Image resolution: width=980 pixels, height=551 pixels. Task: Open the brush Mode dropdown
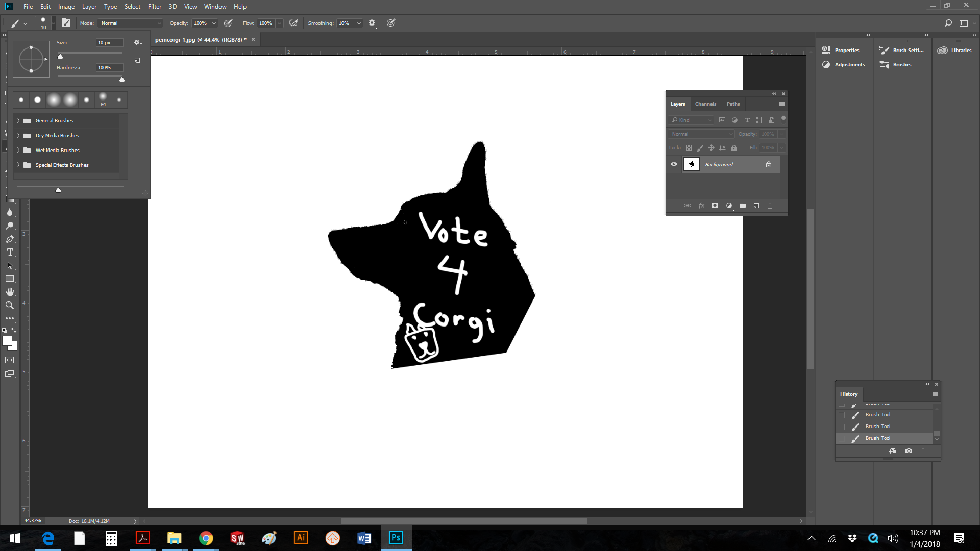click(x=131, y=23)
